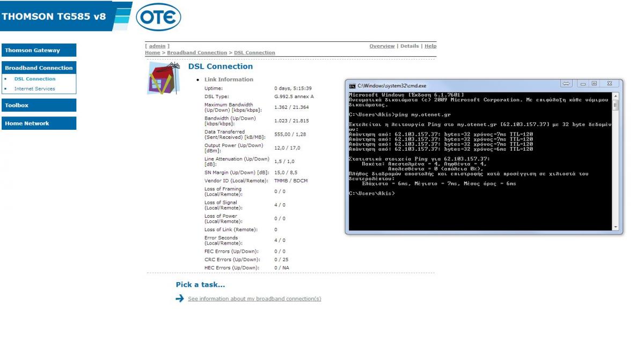Click the Output Power value 12,0 / 17,0
Image resolution: width=644 pixels, height=347 pixels.
287,148
